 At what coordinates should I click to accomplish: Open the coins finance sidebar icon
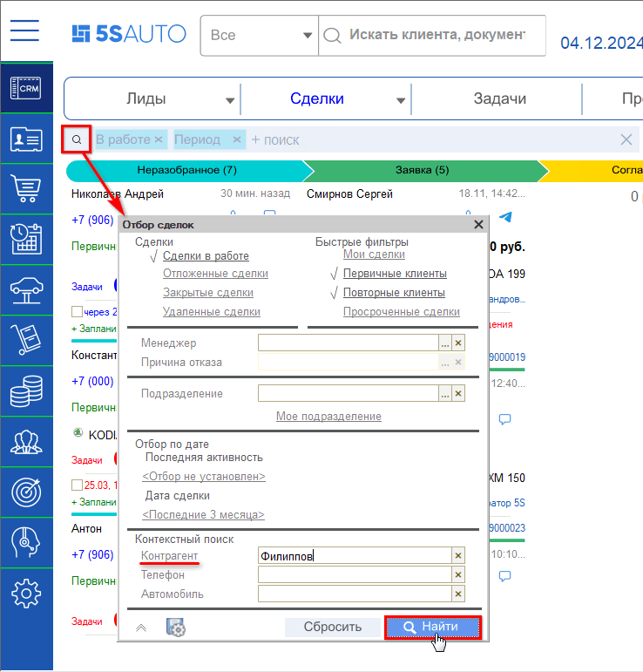(26, 390)
